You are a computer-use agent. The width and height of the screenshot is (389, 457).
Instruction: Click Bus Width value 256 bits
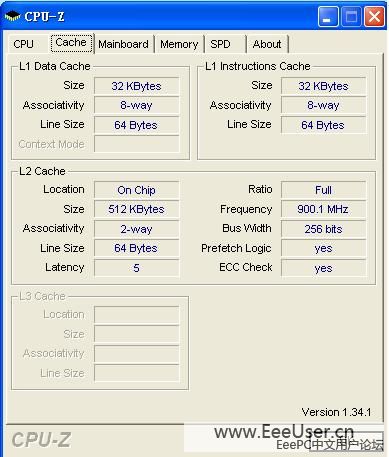(323, 229)
